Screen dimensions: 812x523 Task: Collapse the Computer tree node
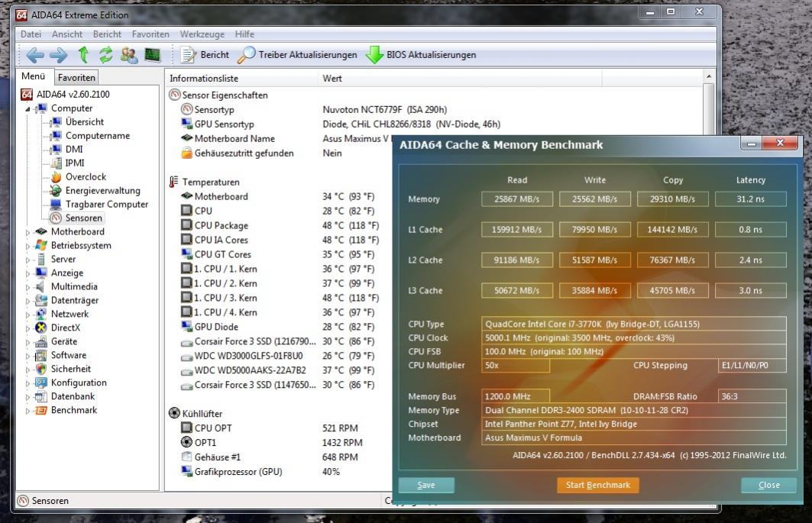coord(27,108)
